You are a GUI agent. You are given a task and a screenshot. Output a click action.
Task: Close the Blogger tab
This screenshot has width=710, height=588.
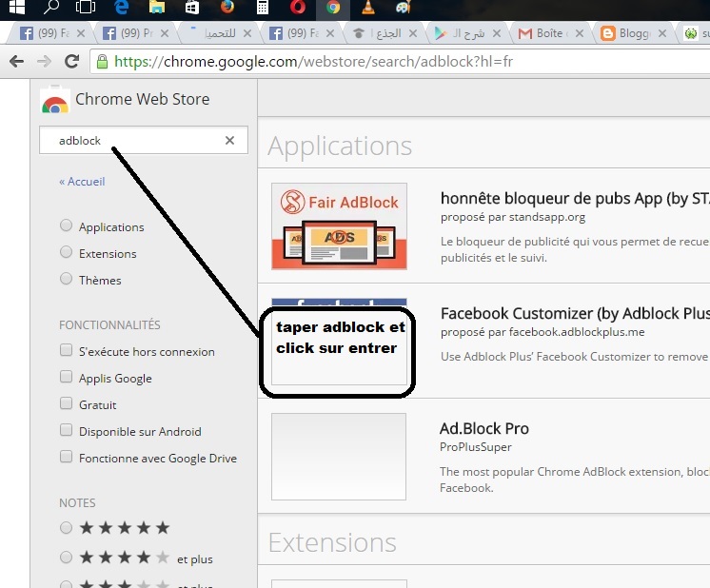(662, 33)
